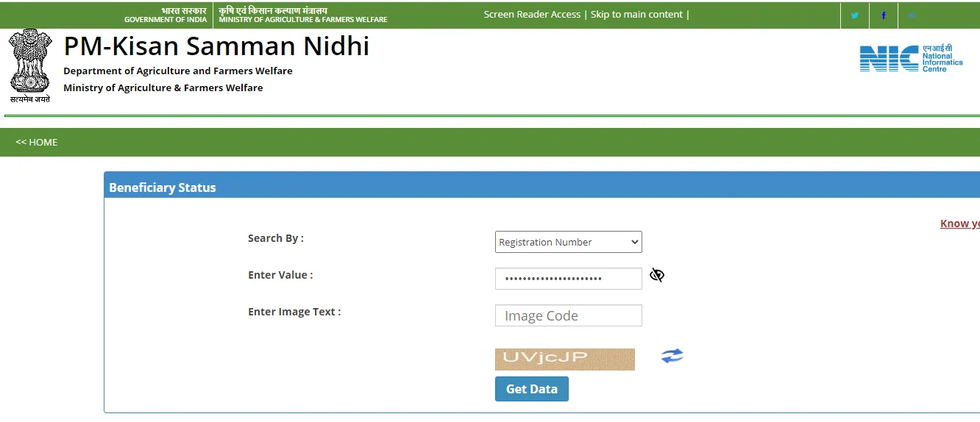Click the faint icon right of Facebook
The width and height of the screenshot is (980, 422).
912,15
